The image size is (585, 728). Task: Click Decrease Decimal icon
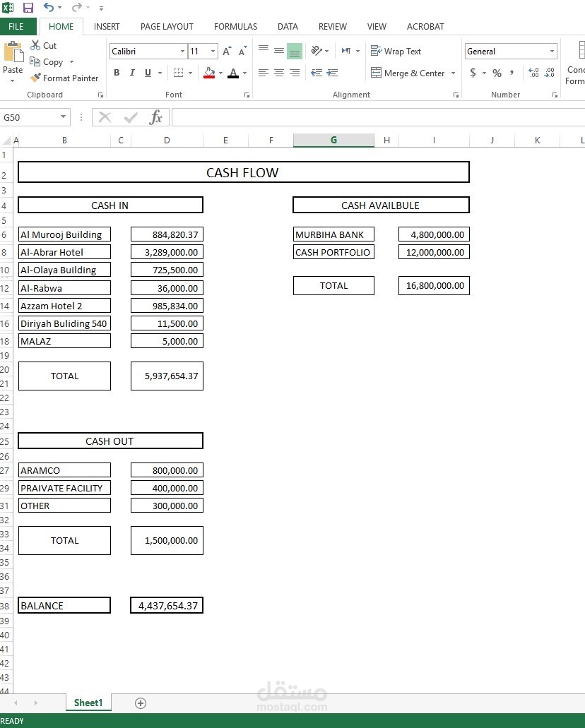coord(549,73)
